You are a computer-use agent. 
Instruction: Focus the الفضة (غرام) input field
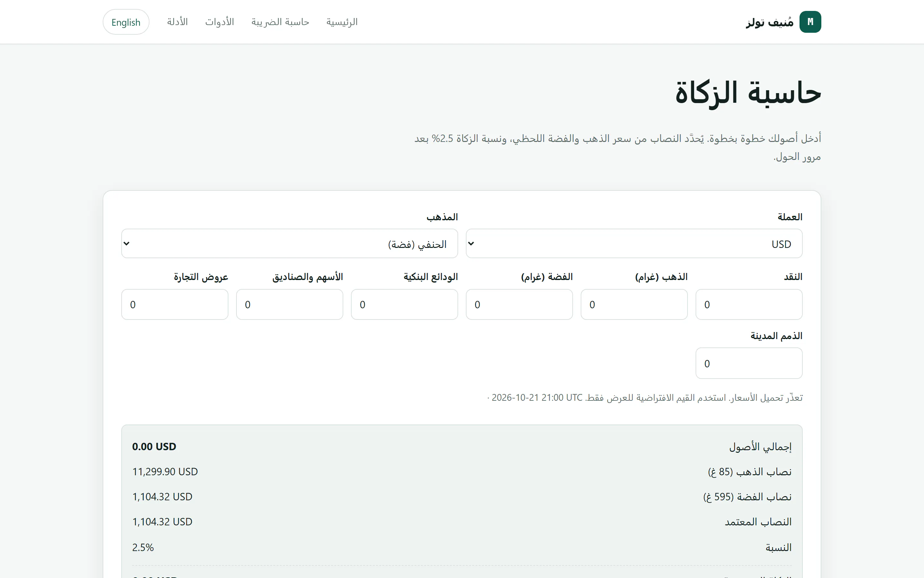pos(519,304)
